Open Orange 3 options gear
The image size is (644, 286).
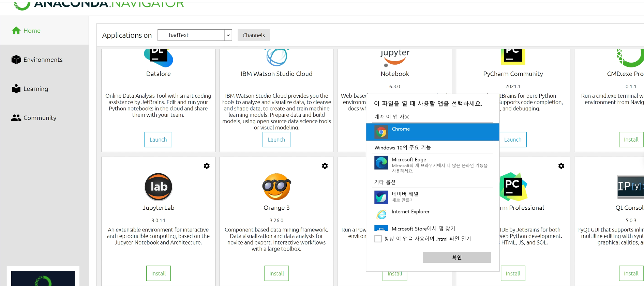pos(325,166)
